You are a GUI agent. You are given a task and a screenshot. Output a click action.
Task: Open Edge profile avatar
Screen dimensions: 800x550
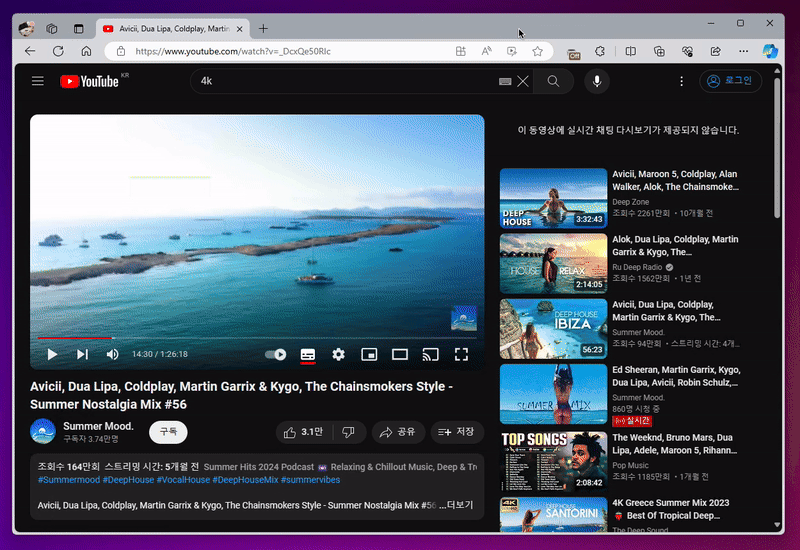pyautogui.click(x=27, y=29)
